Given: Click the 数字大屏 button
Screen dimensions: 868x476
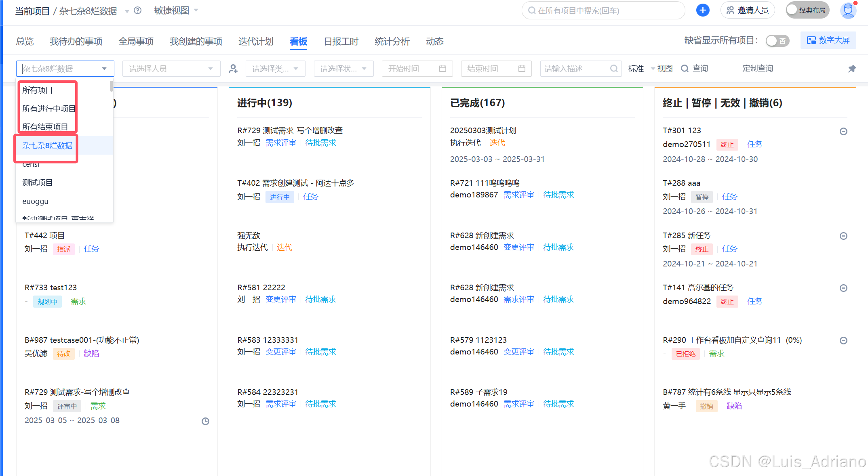Looking at the screenshot, I should coord(828,40).
